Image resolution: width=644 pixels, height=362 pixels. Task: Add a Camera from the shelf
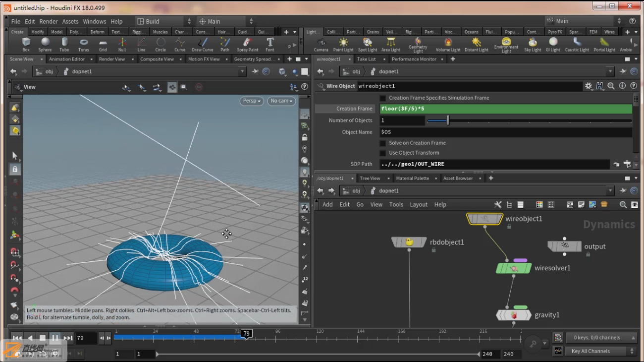[x=321, y=45]
